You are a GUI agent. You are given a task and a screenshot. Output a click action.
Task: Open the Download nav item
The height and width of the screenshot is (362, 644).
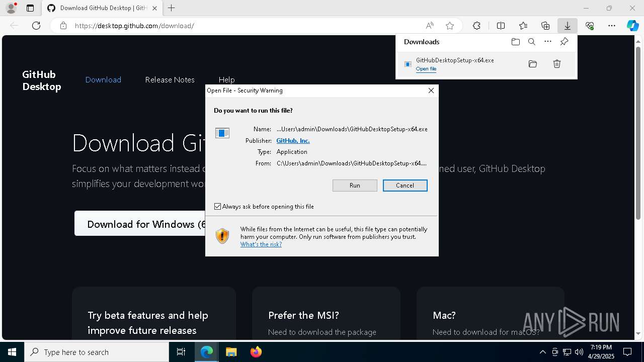[x=103, y=79]
